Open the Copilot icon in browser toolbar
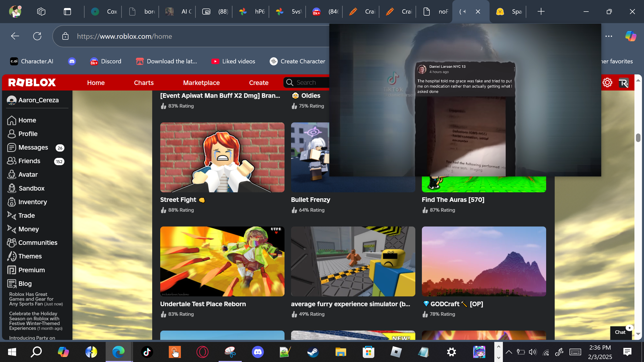 pos(631,36)
